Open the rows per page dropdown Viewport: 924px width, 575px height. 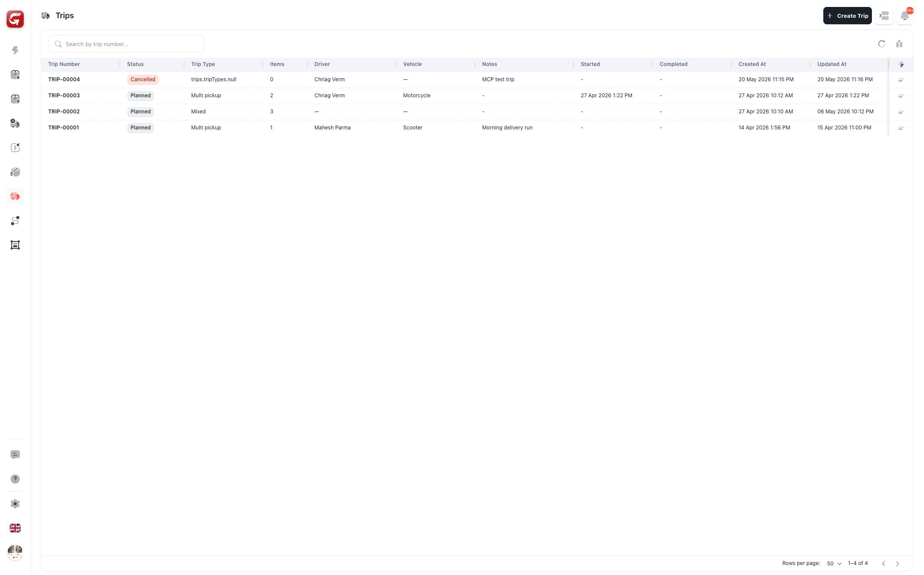[834, 563]
